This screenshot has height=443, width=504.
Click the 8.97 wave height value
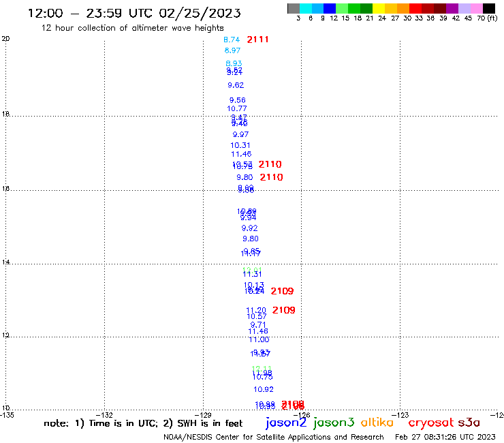point(232,50)
